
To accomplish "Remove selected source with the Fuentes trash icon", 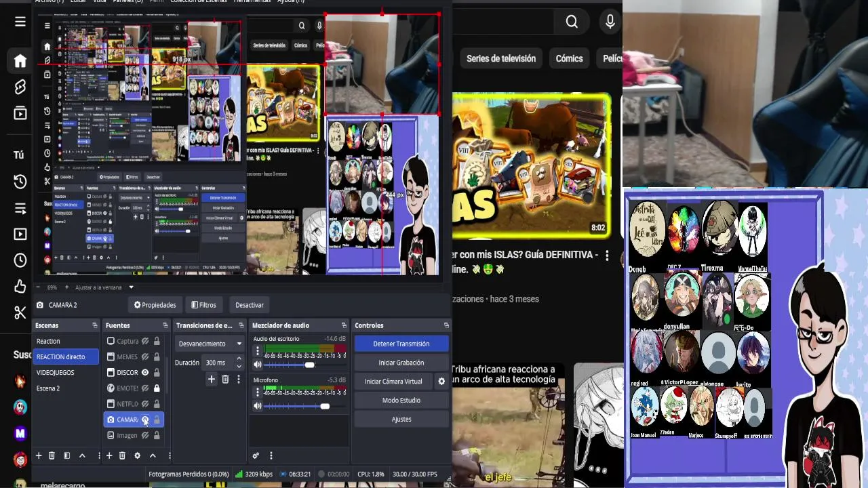I will [x=122, y=456].
